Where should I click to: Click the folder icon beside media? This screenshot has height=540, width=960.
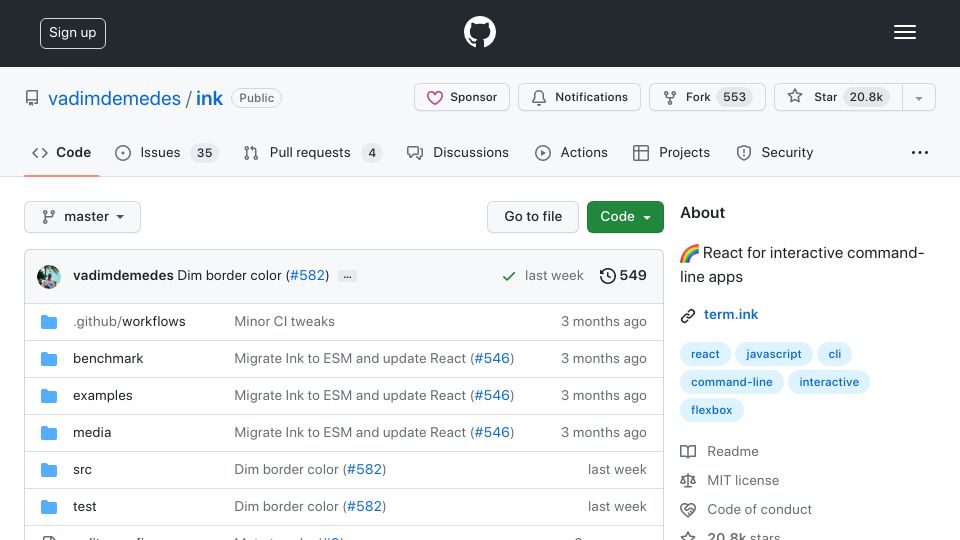(49, 433)
